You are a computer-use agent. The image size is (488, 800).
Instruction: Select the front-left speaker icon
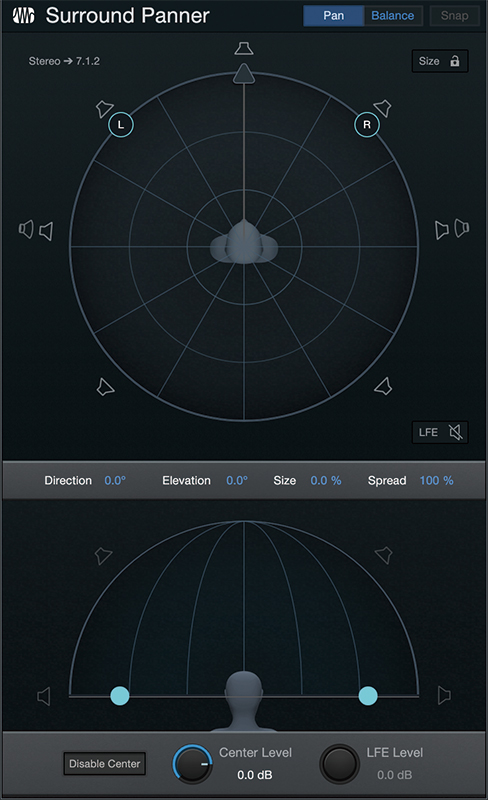[x=104, y=109]
